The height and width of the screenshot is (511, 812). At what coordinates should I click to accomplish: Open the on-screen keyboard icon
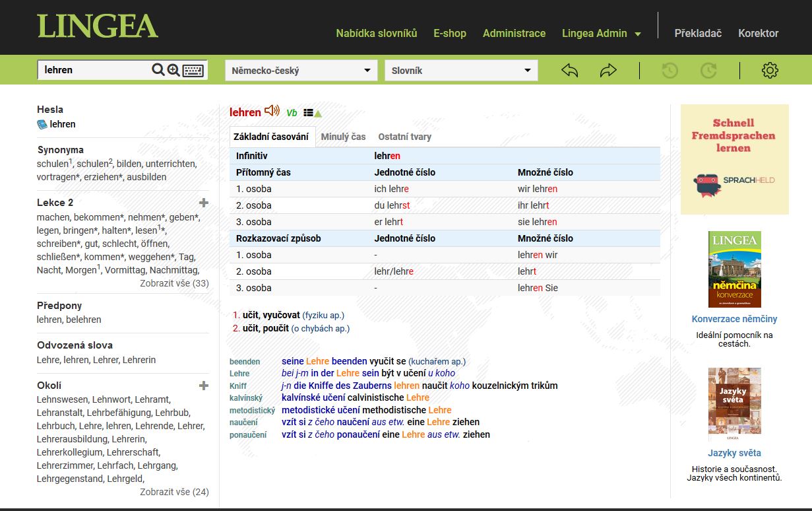pos(193,70)
